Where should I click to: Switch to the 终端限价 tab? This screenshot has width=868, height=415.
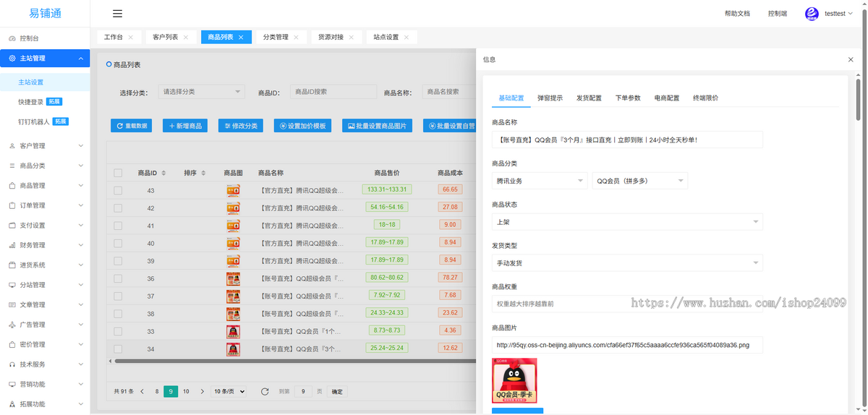(705, 98)
